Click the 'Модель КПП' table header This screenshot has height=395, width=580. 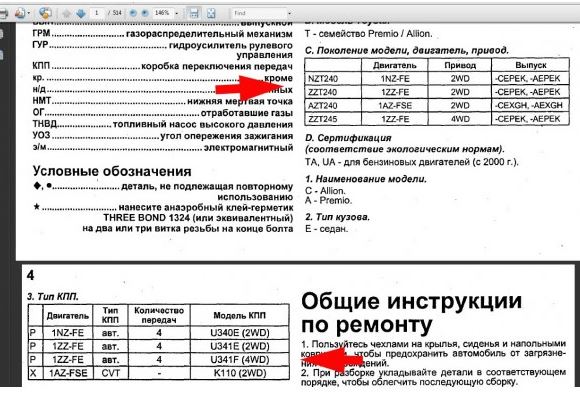pos(240,316)
